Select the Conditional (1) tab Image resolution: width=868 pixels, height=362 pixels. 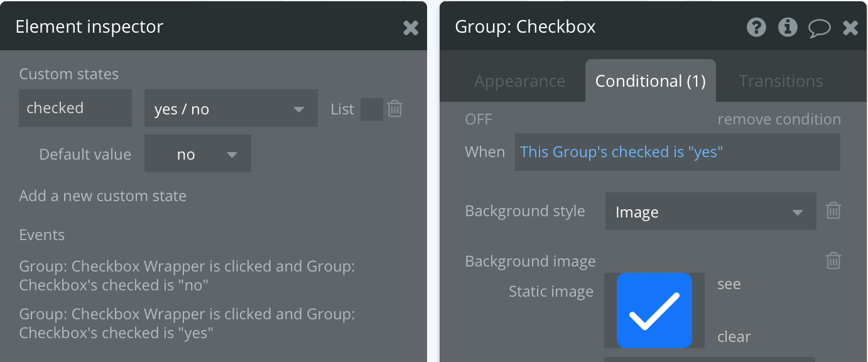point(650,81)
